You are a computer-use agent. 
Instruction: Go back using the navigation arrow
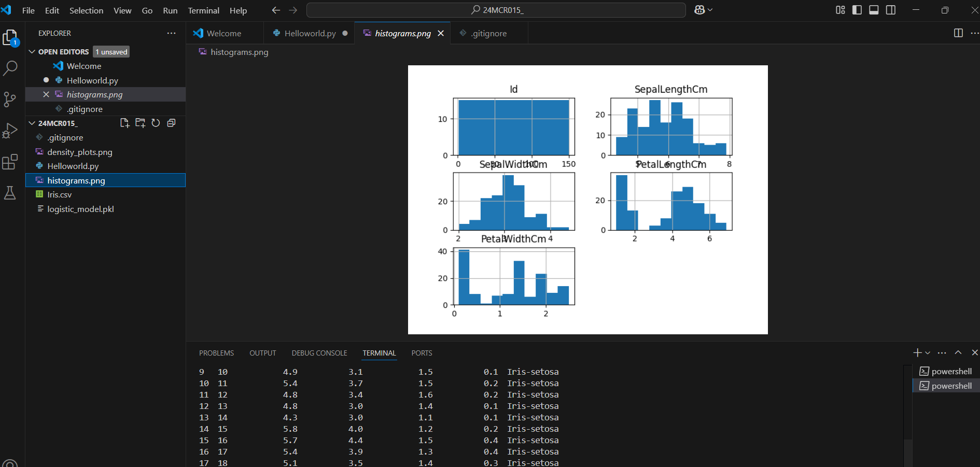coord(276,10)
